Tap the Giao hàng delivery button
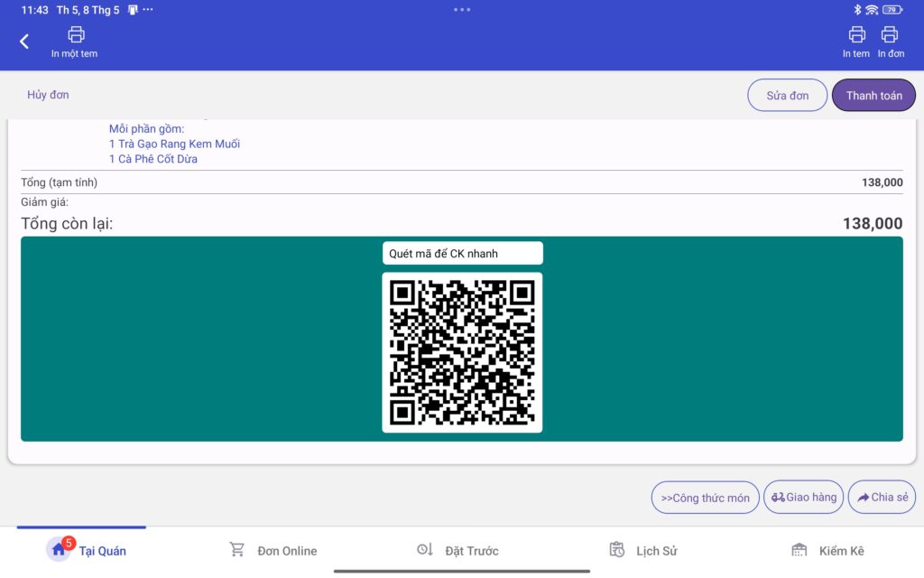Viewport: 924px width, 578px height. point(804,498)
